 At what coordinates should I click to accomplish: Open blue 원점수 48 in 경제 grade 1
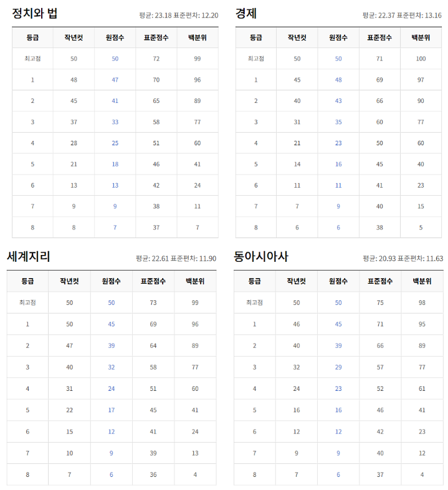pyautogui.click(x=338, y=80)
